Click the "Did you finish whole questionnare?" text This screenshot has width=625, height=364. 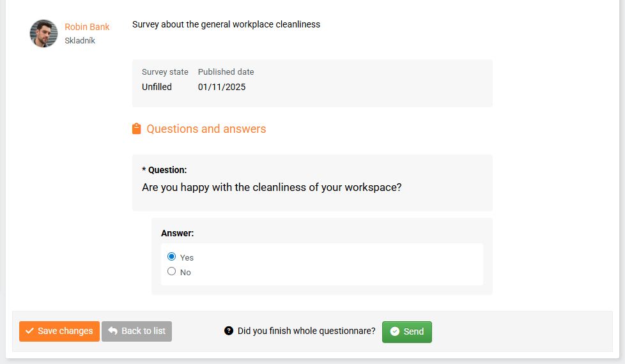tap(306, 331)
